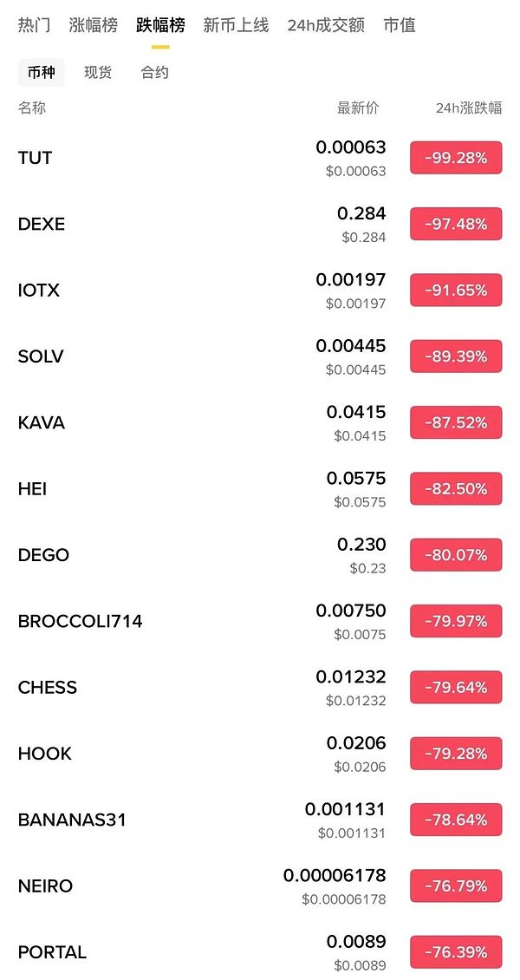The image size is (520, 980).
Task: Open the 24h成交额 tab
Action: pyautogui.click(x=326, y=25)
